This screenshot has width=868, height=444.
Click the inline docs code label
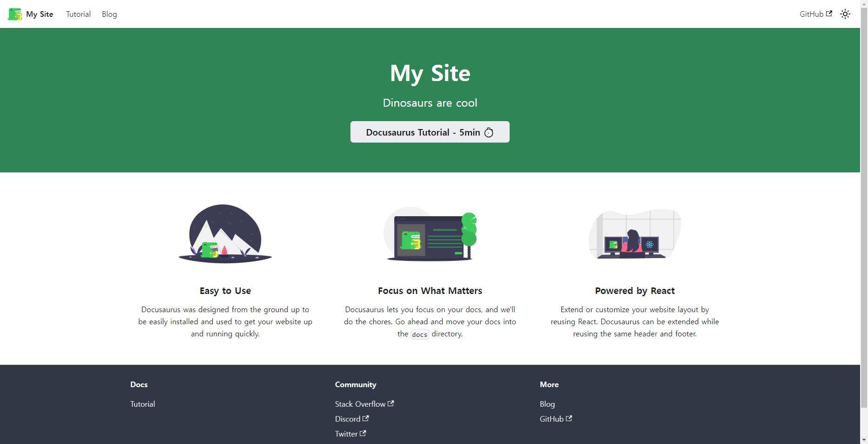(x=420, y=334)
